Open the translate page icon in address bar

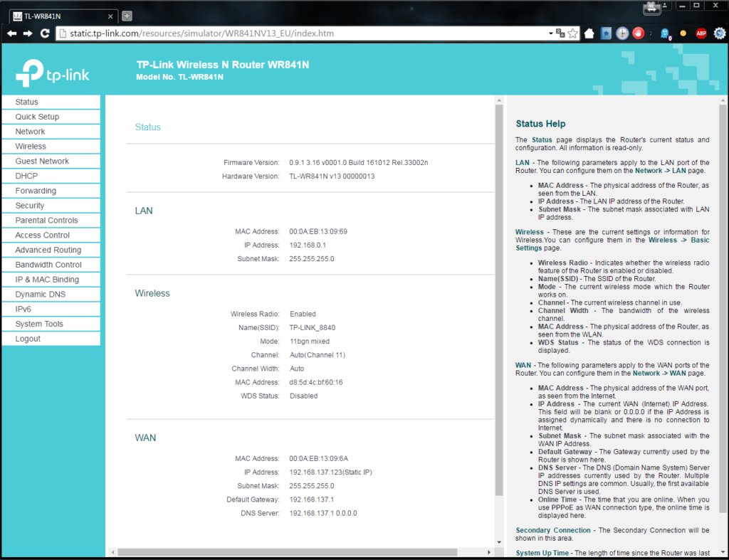pyautogui.click(x=560, y=33)
